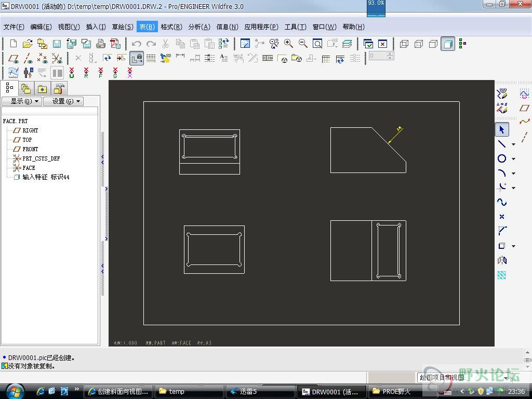Open a file using the folder icon
The height and width of the screenshot is (399, 532).
coord(28,44)
